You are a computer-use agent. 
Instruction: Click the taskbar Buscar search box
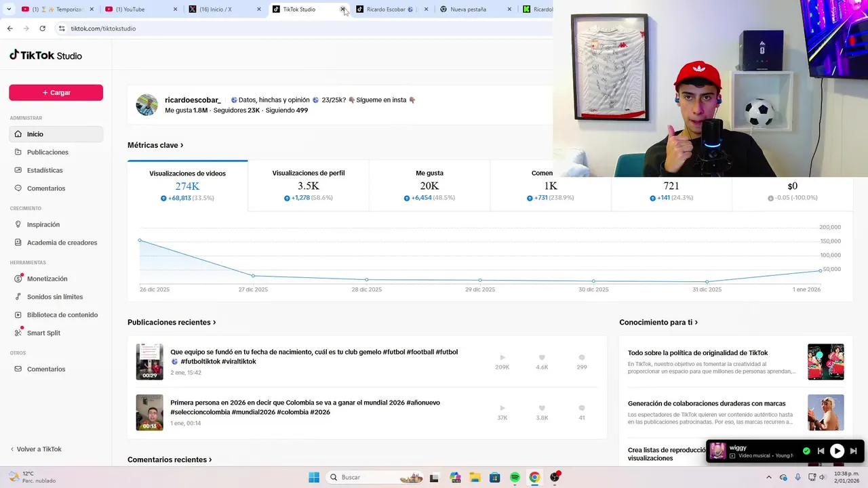click(x=375, y=477)
